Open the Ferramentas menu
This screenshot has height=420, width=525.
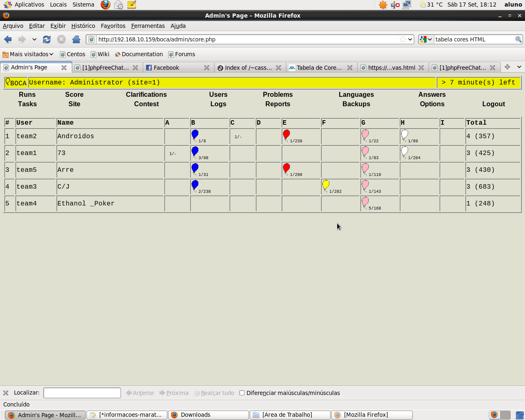pyautogui.click(x=148, y=26)
